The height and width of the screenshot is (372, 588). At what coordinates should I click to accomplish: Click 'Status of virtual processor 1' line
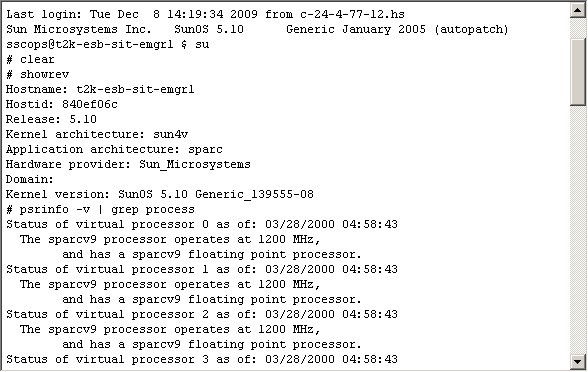click(202, 269)
